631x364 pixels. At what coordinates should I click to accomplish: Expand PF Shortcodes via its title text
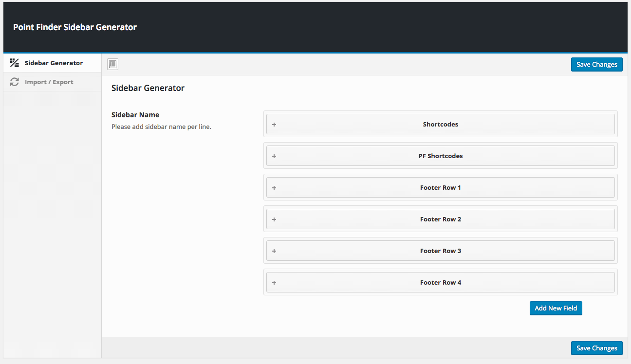pyautogui.click(x=440, y=156)
